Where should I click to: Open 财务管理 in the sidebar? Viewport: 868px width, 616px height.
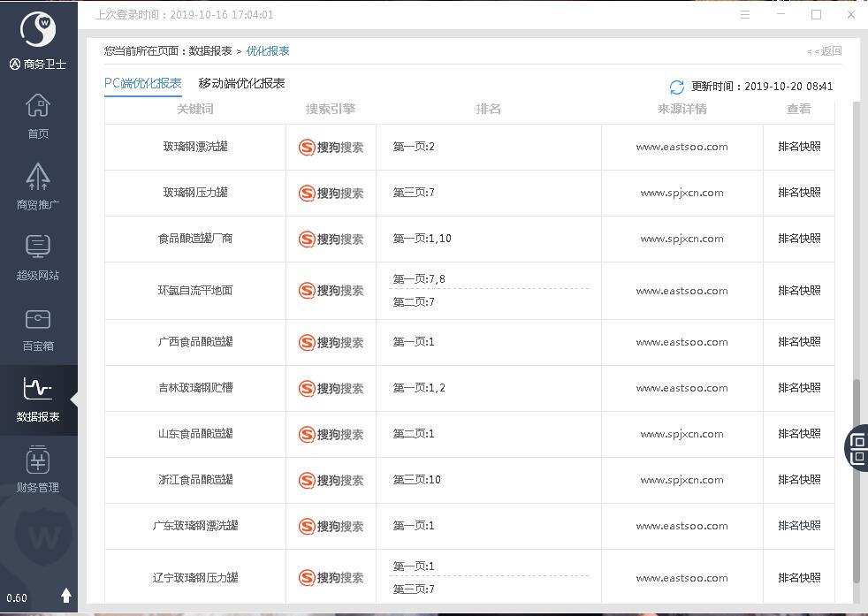click(38, 469)
